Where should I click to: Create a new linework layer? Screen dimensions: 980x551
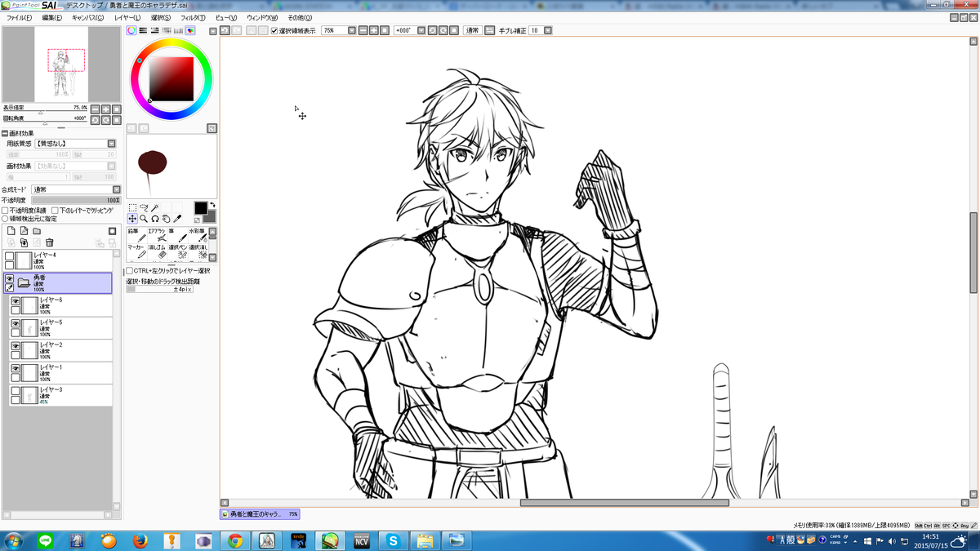[x=24, y=231]
